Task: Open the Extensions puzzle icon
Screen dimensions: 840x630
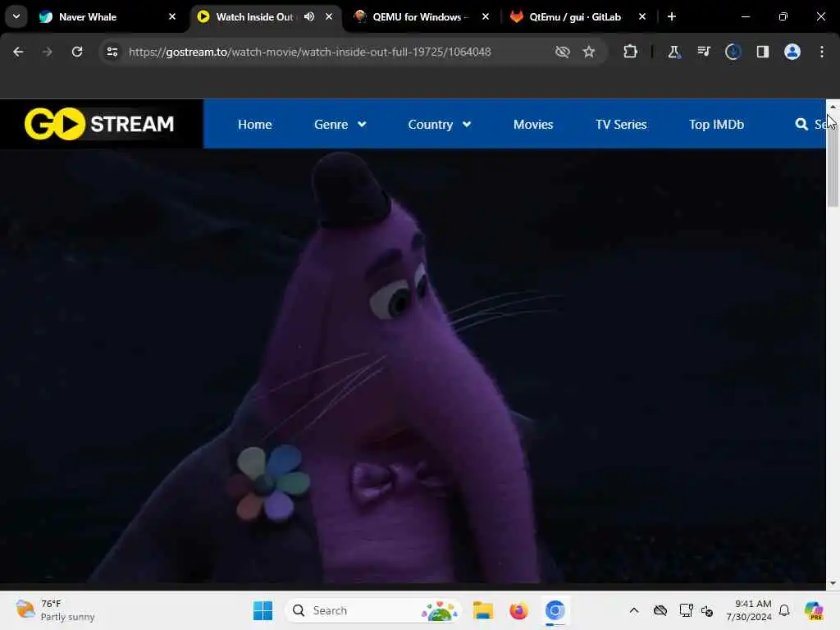Action: pyautogui.click(x=631, y=52)
